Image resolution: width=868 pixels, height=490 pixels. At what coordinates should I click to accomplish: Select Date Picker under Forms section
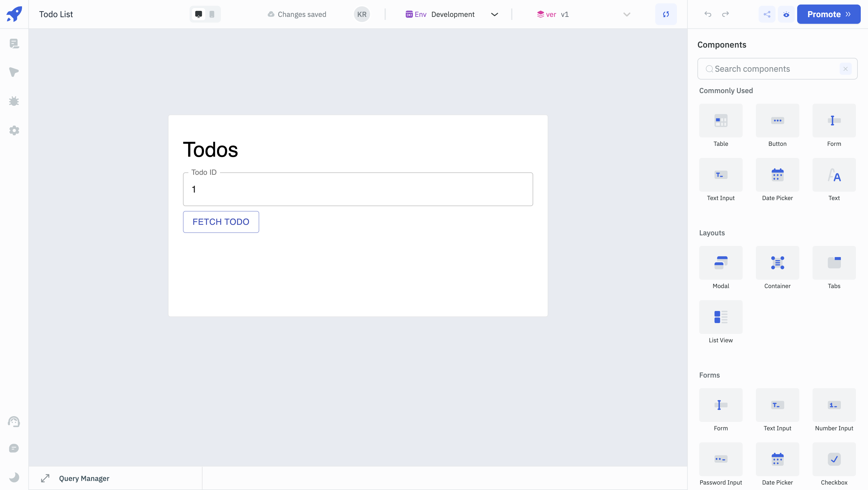(x=777, y=464)
